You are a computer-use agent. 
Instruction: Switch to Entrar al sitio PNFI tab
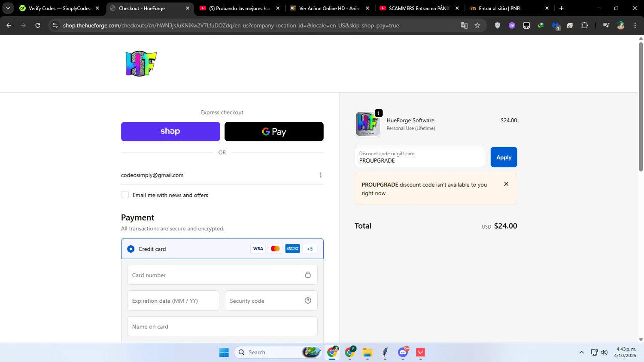pyautogui.click(x=509, y=8)
